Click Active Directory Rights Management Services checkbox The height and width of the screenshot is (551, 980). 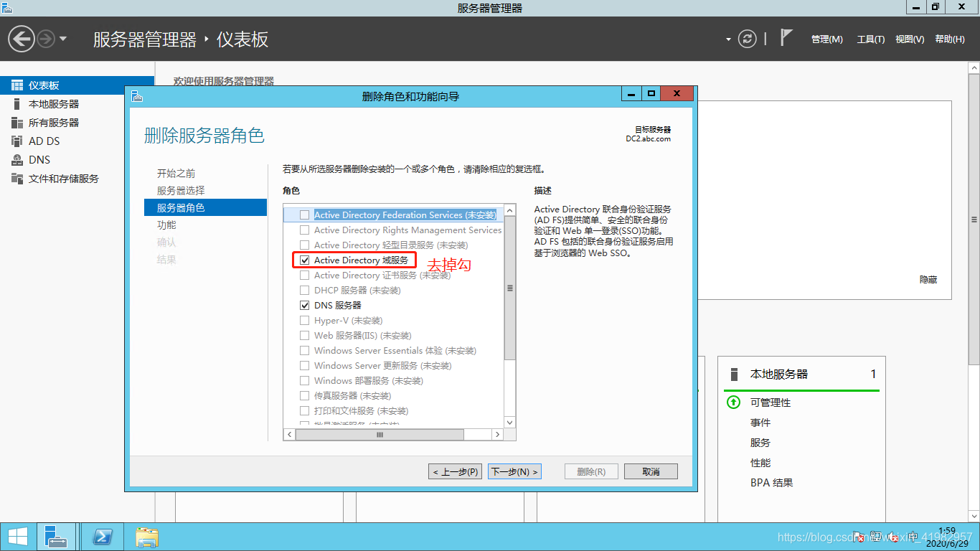pos(304,230)
